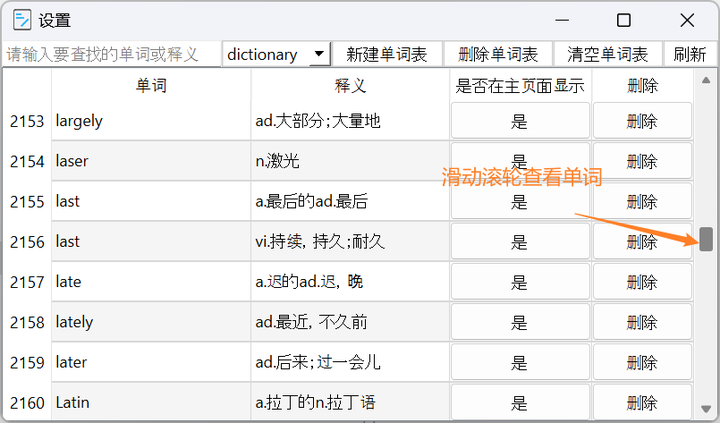This screenshot has width=720, height=423.
Task: Delete row 2155 'last' entry
Action: pos(642,201)
